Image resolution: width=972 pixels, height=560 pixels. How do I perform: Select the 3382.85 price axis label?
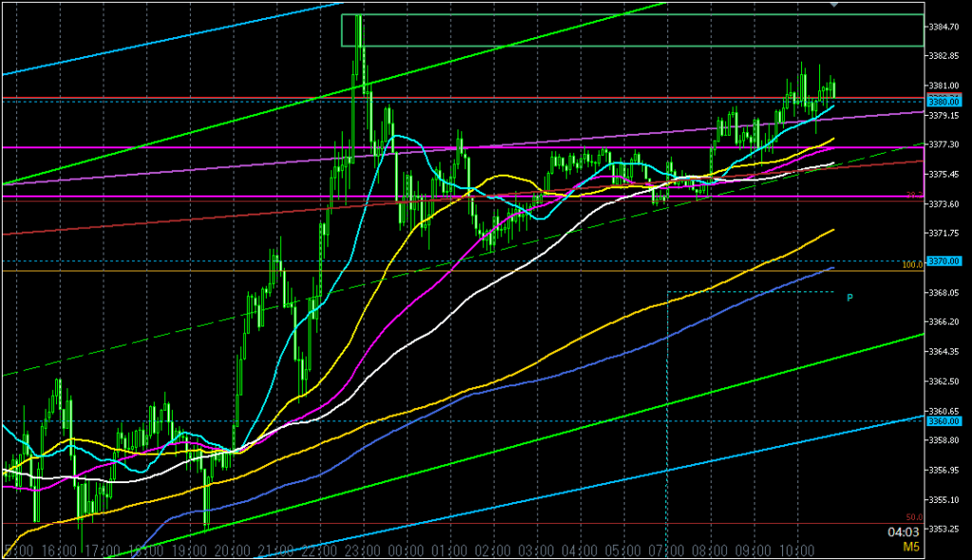[x=944, y=56]
